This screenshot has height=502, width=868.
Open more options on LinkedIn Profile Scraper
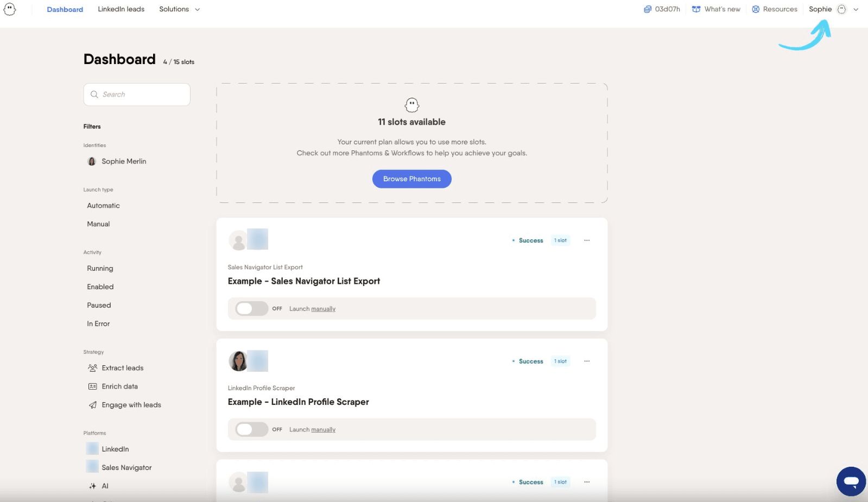click(587, 361)
